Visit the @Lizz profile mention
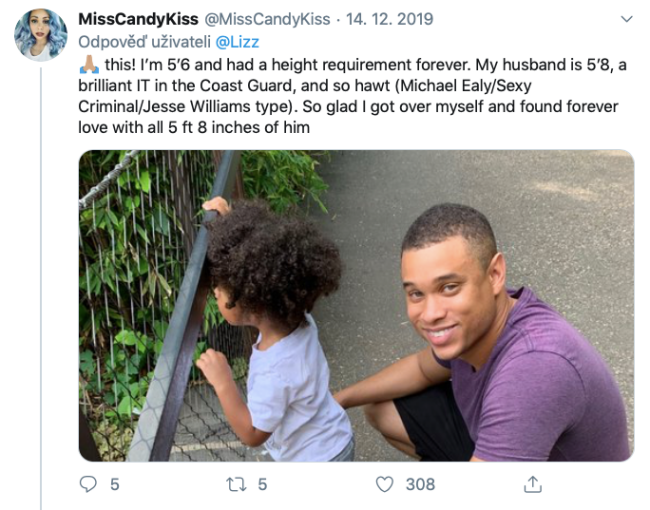The height and width of the screenshot is (510, 650). coord(238,42)
